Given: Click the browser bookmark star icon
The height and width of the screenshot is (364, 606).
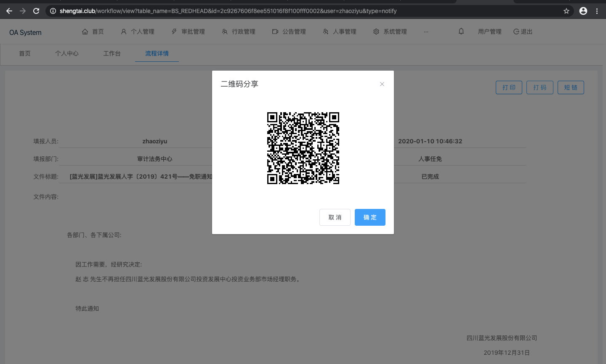Looking at the screenshot, I should (x=566, y=11).
